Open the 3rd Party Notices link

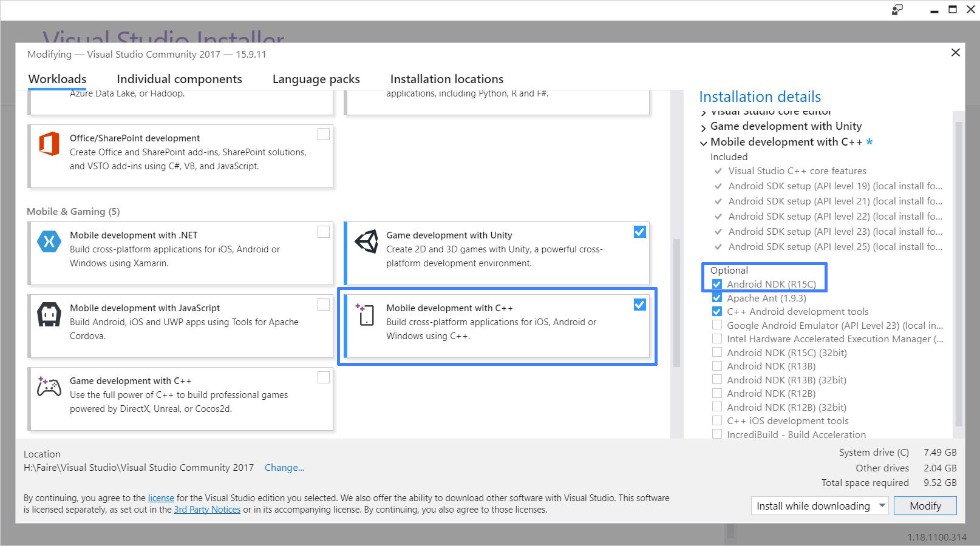(x=207, y=510)
